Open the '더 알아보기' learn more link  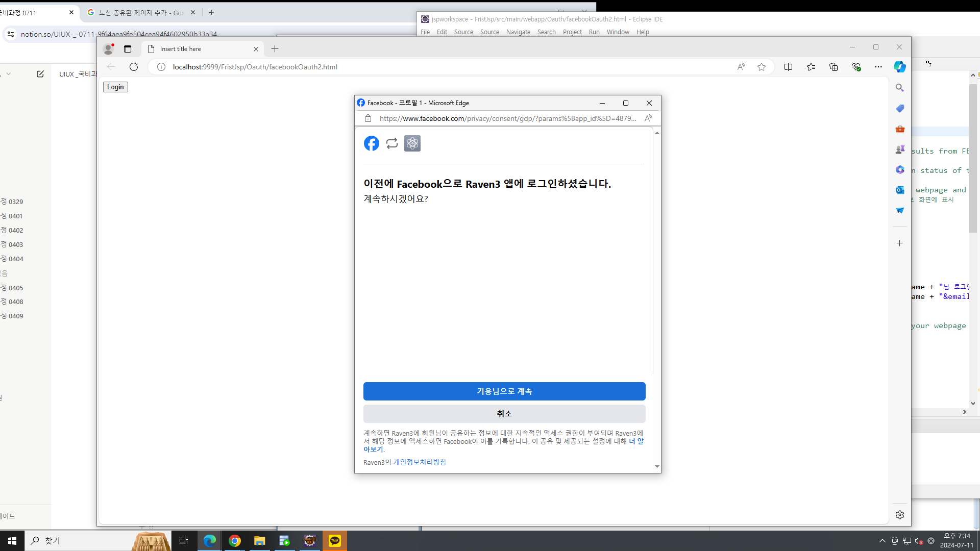636,441
